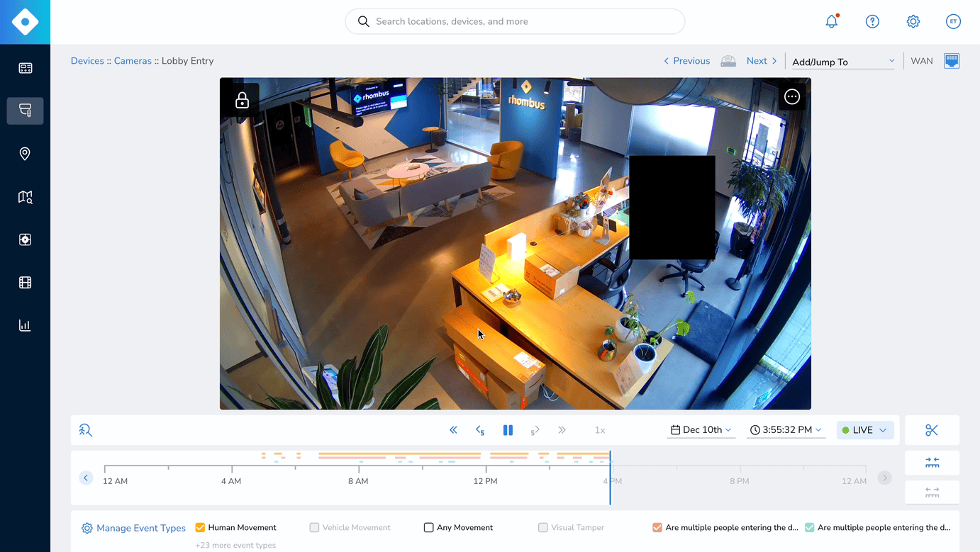The image size is (980, 552).
Task: Open the person search investigation icon
Action: (86, 430)
